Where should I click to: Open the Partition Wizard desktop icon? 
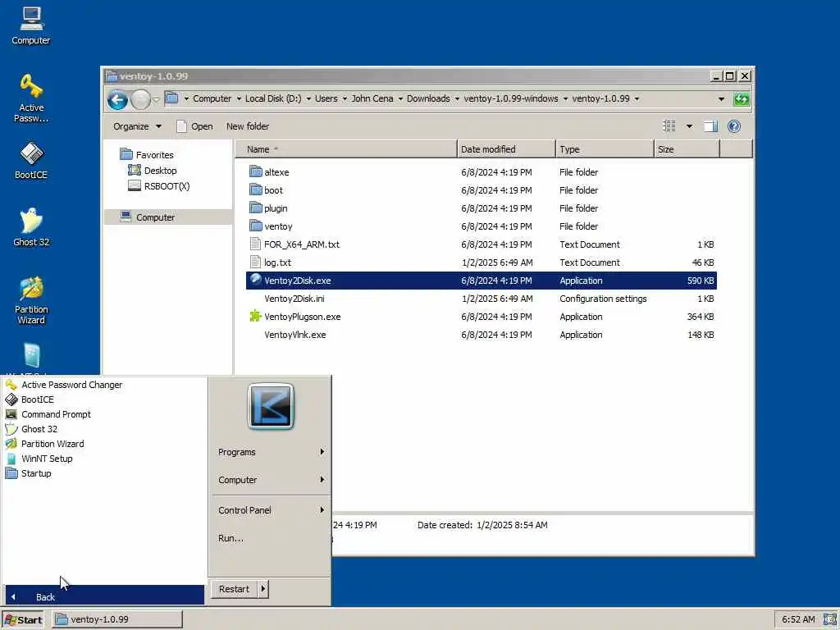pyautogui.click(x=31, y=300)
